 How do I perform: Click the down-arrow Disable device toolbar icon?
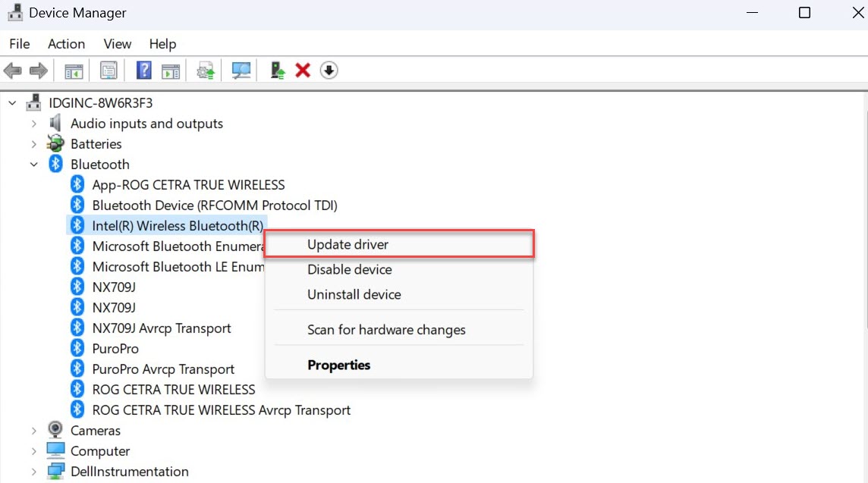[x=329, y=71]
